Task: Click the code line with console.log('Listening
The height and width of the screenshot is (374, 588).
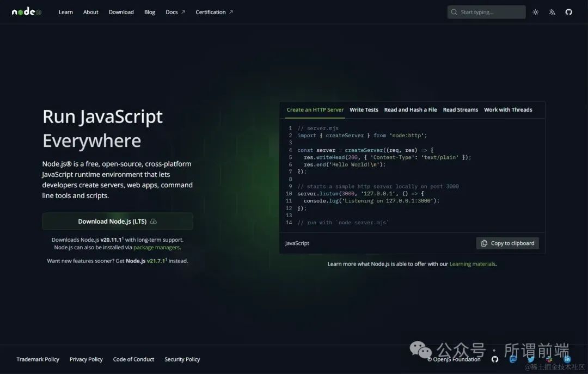Action: click(372, 201)
